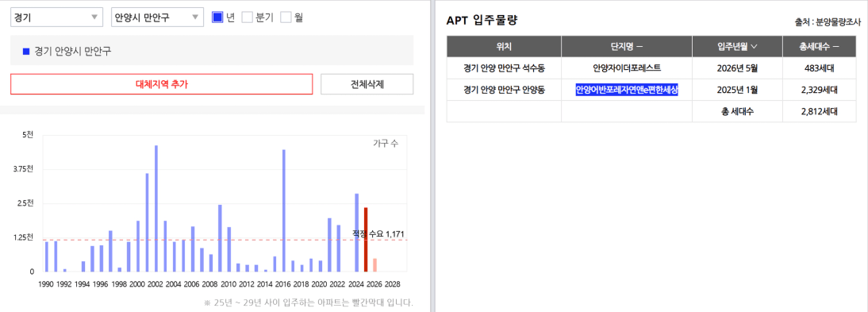The width and height of the screenshot is (868, 312).
Task: Uncheck the 년 yearly checkbox
Action: pos(217,17)
